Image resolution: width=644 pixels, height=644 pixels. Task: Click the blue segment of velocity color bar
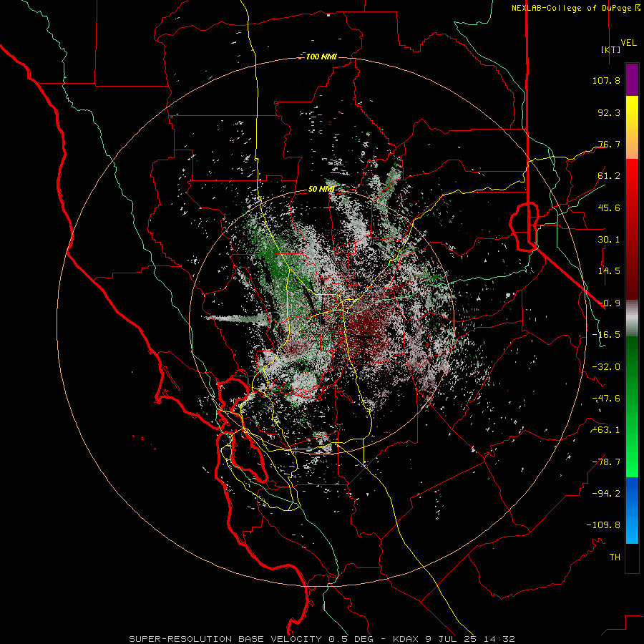pyautogui.click(x=632, y=510)
